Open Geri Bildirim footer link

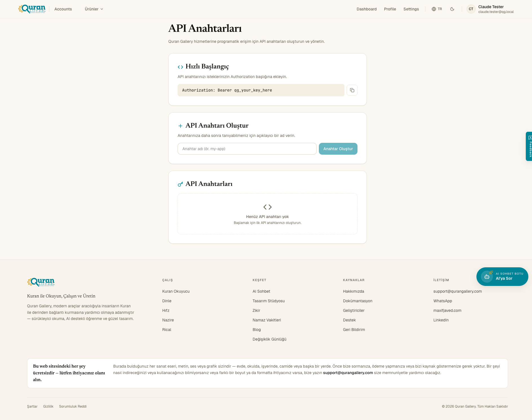(354, 330)
